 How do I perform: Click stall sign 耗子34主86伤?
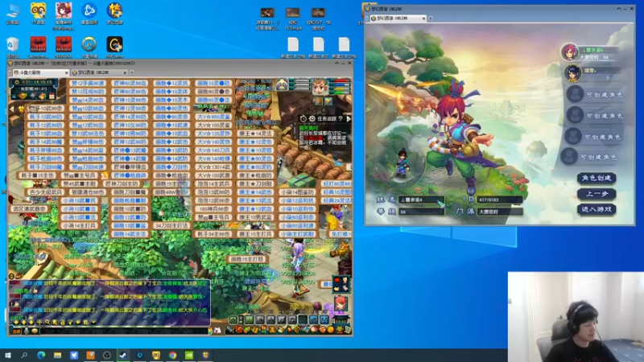coord(213,234)
